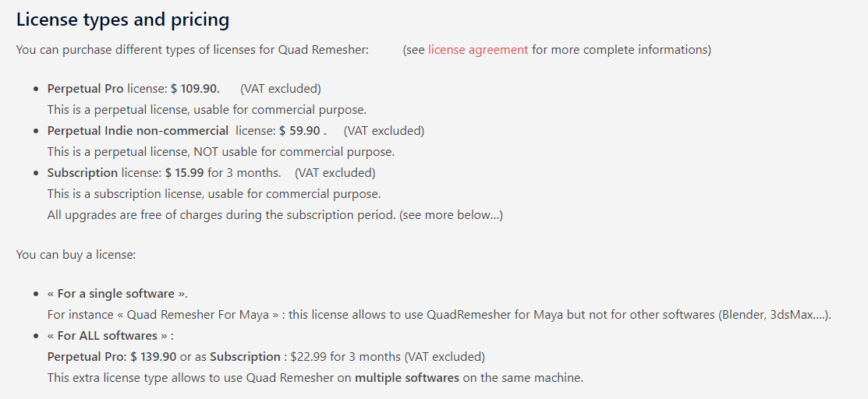868x399 pixels.
Task: Click the $ 109.90 price text
Action: click(195, 89)
